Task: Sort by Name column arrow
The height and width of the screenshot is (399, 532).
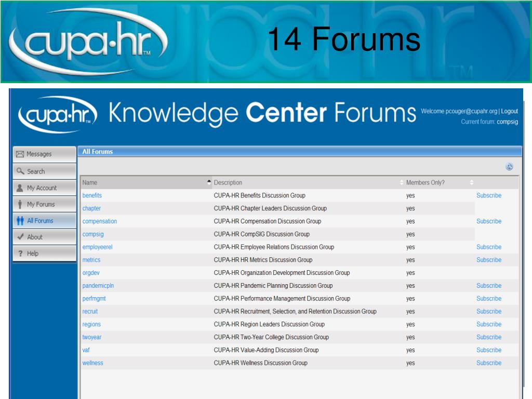Action: [209, 182]
